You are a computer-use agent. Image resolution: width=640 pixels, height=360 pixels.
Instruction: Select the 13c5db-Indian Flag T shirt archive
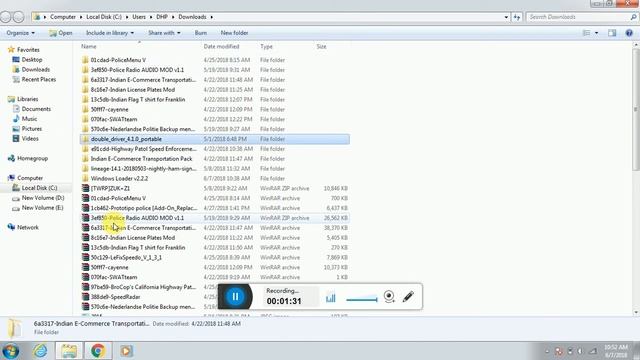coord(215,247)
